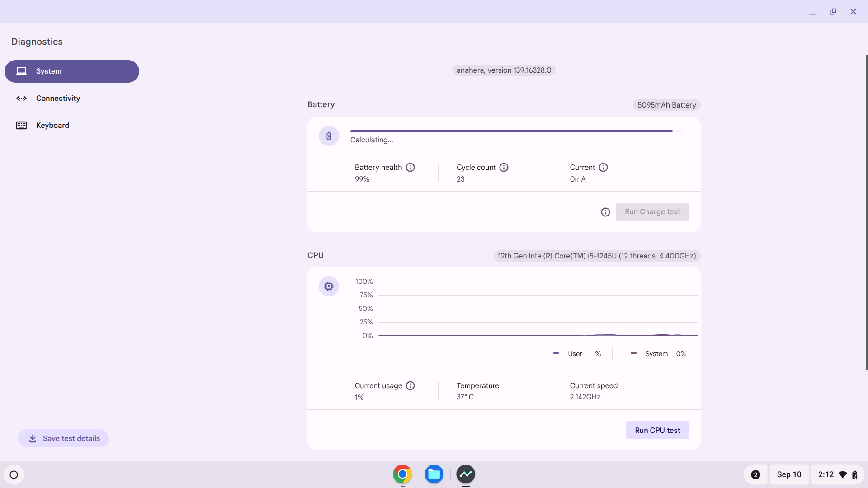Click the laptop icon beside System
The height and width of the screenshot is (488, 868).
pyautogui.click(x=21, y=71)
